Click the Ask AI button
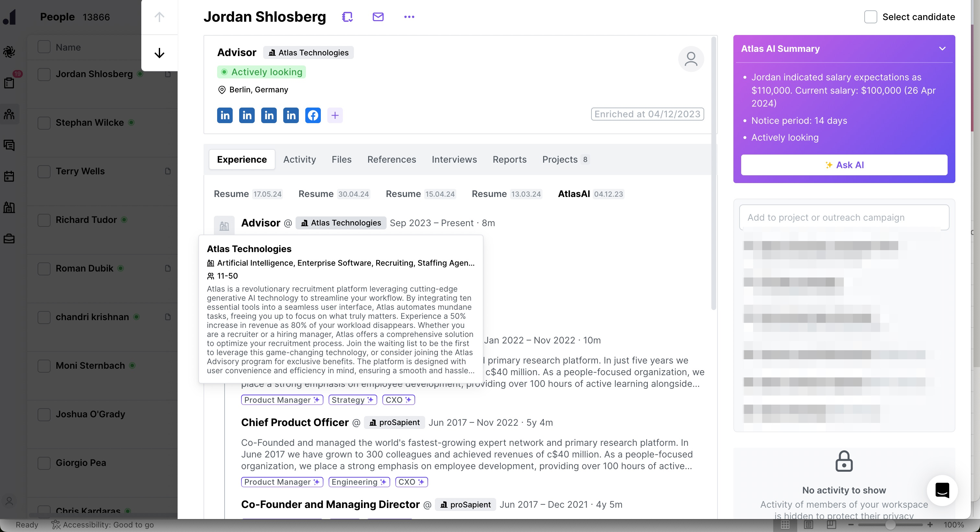This screenshot has width=980, height=532. click(x=844, y=165)
